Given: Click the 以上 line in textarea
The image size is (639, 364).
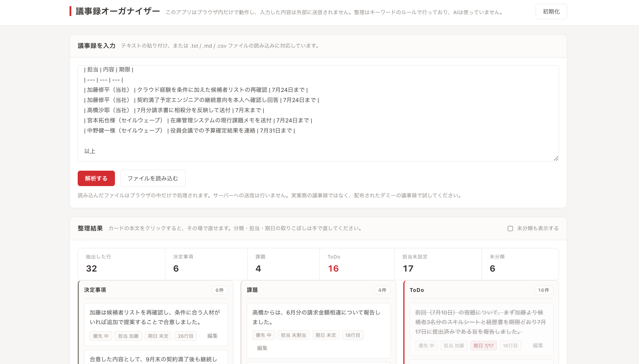Looking at the screenshot, I should pos(90,151).
